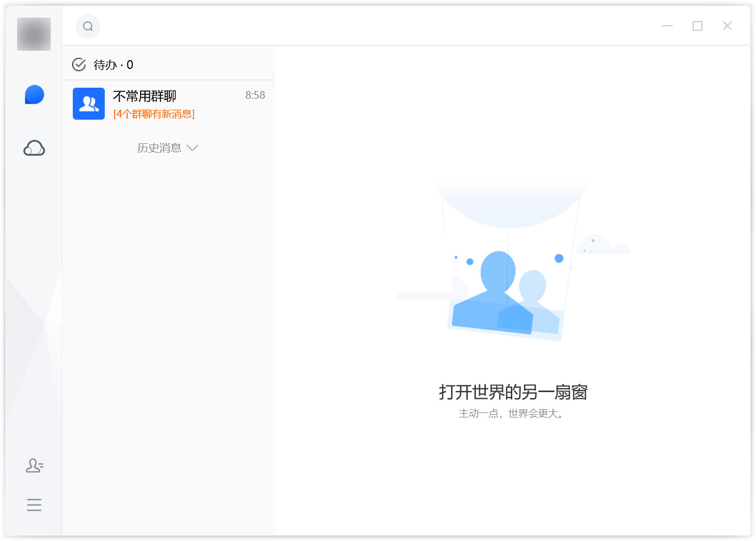The width and height of the screenshot is (756, 541).
Task: Open the Contacts person icon
Action: coord(34,466)
